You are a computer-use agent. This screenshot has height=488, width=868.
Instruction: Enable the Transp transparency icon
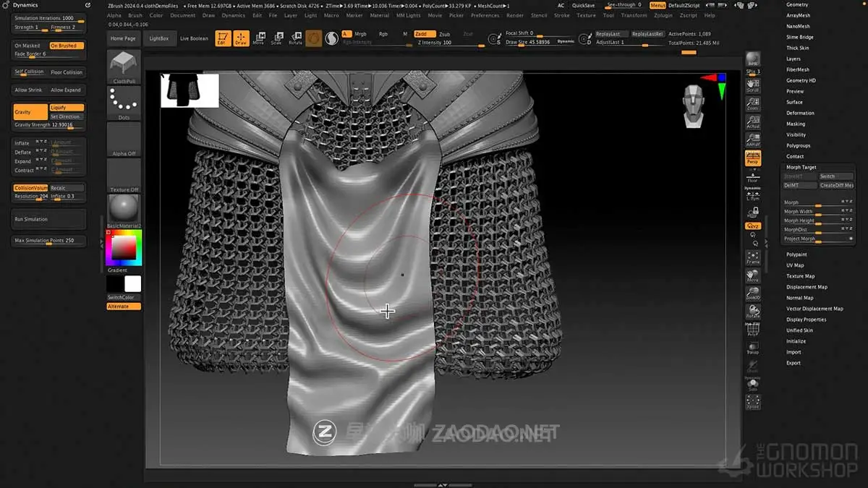752,348
